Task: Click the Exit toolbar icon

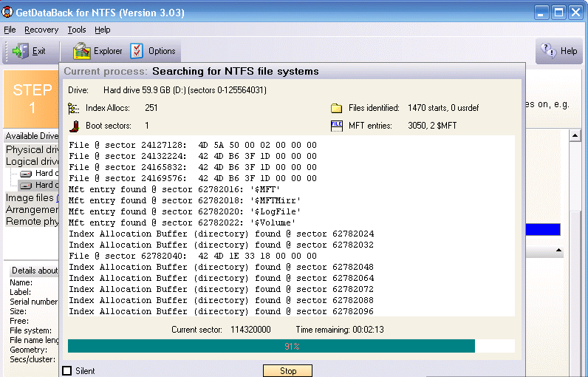Action: pyautogui.click(x=20, y=51)
